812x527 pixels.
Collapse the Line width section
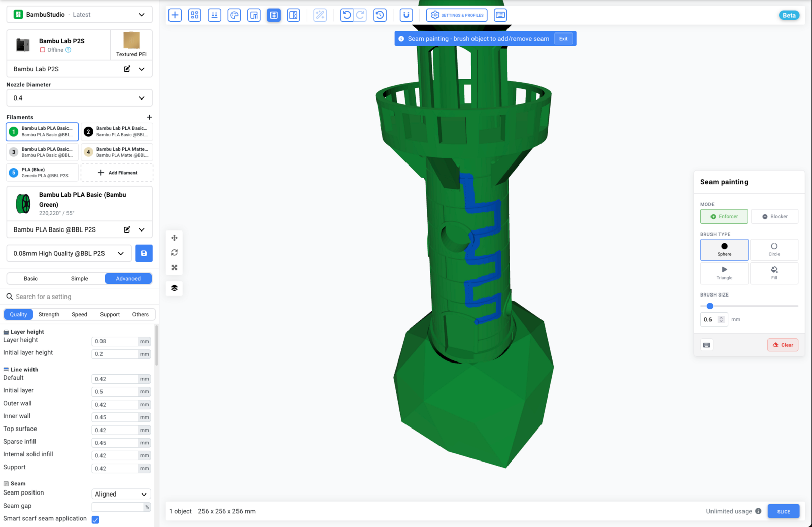21,370
